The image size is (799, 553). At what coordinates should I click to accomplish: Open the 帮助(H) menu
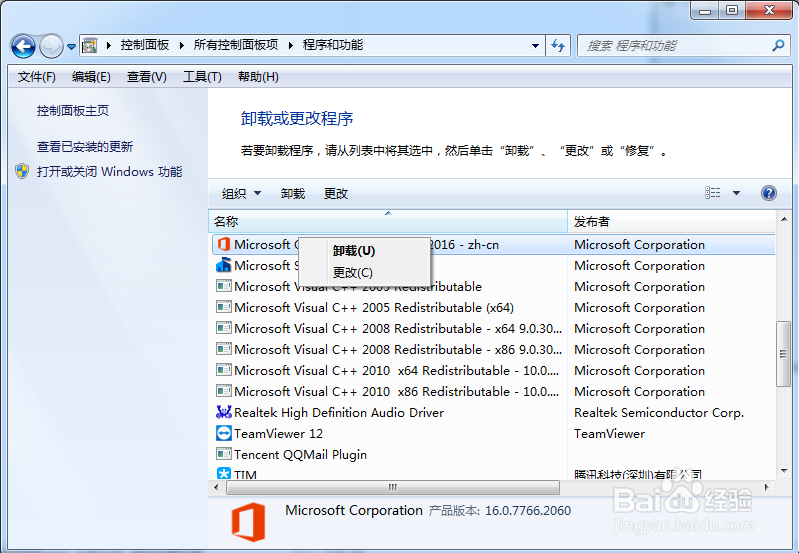[x=258, y=77]
